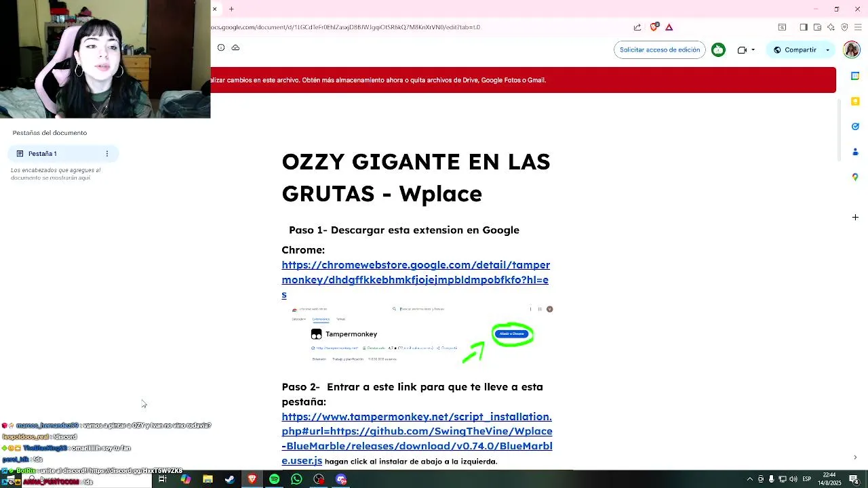Viewport: 868px width, 488px height.
Task: Open WhatsApp from the taskbar
Action: 296,479
